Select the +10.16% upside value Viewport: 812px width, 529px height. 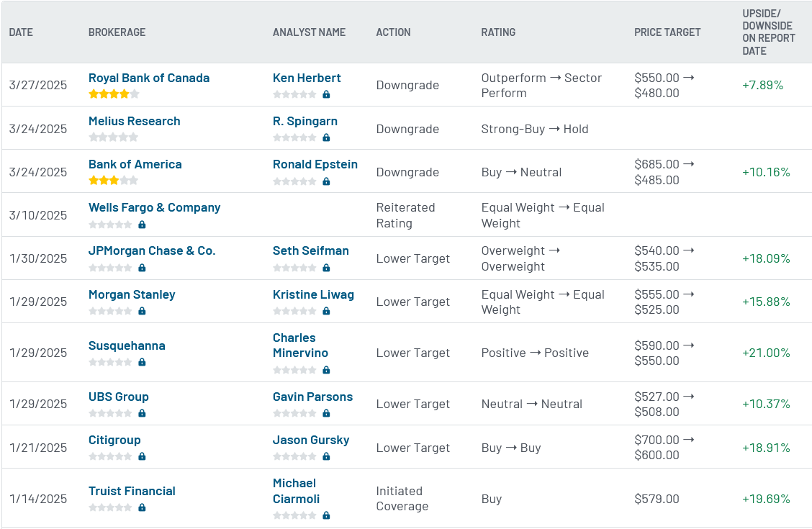click(x=766, y=172)
